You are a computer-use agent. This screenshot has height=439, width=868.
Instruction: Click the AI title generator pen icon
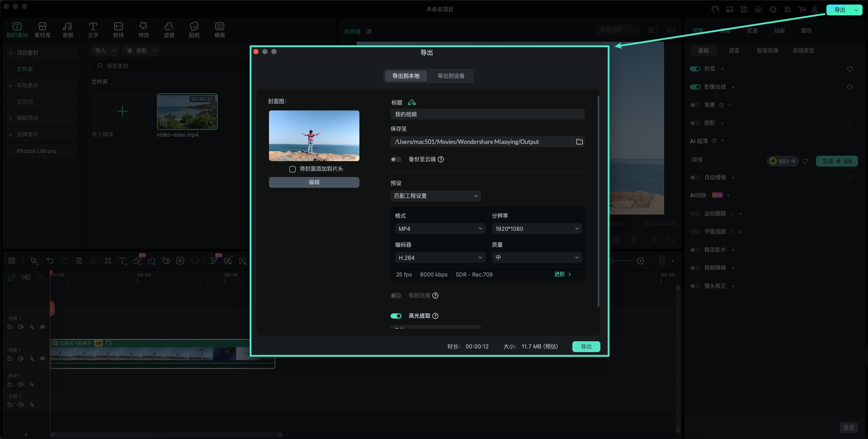411,103
